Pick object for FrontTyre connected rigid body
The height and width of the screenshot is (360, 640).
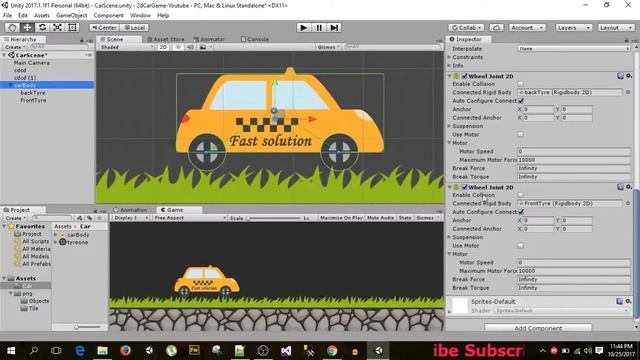click(x=628, y=203)
